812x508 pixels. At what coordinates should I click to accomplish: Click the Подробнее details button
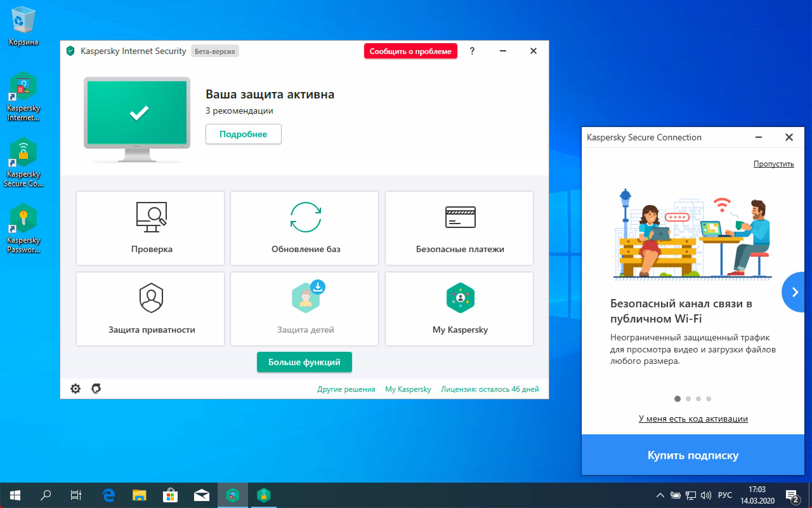pyautogui.click(x=243, y=134)
